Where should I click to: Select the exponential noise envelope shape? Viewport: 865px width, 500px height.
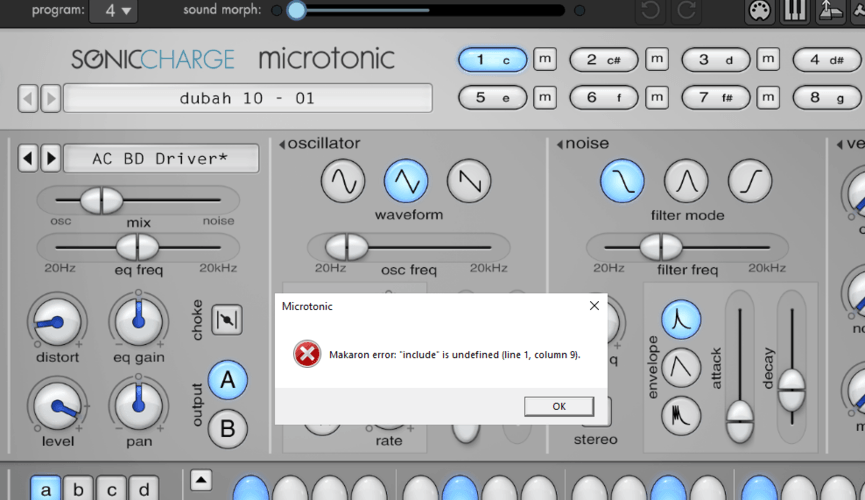tap(681, 320)
